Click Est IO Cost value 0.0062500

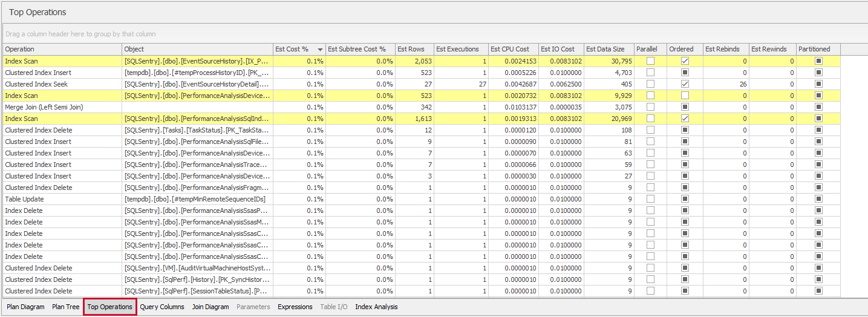point(566,84)
